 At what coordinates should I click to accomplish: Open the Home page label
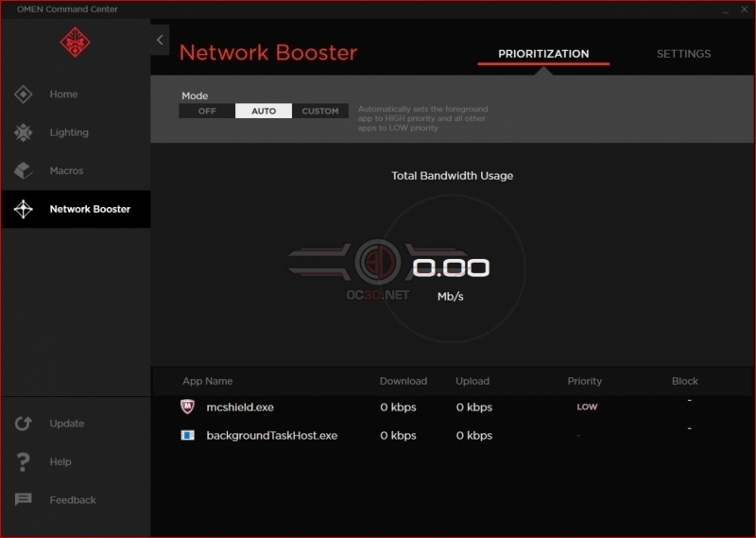pos(63,95)
